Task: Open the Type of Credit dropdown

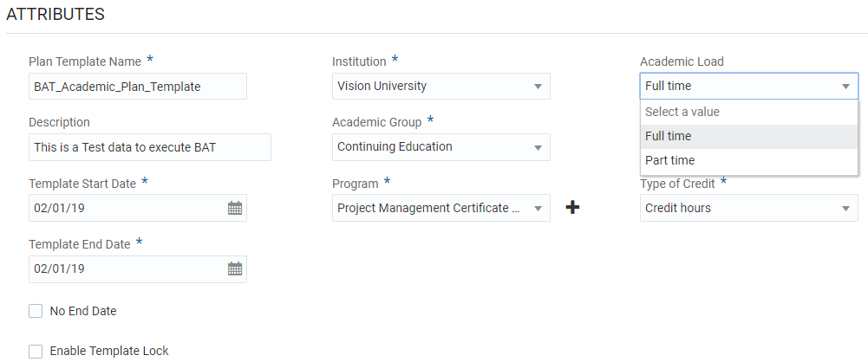Action: click(x=845, y=208)
